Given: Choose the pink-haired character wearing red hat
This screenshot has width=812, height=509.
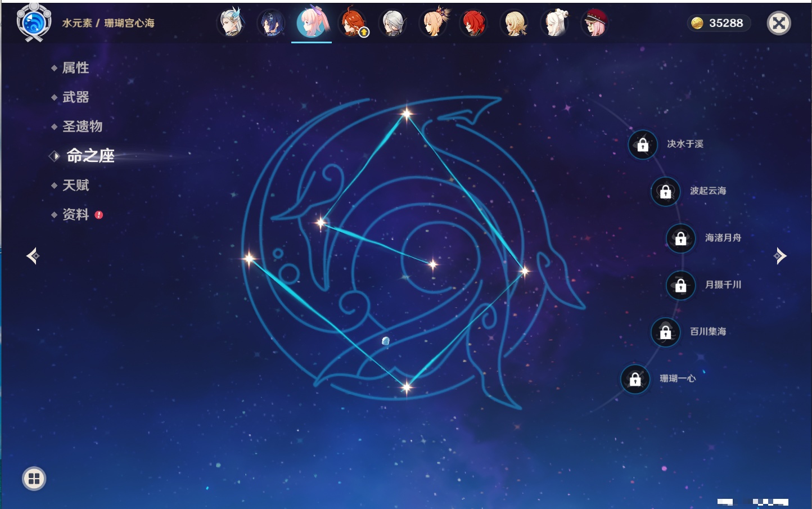Looking at the screenshot, I should click(595, 23).
